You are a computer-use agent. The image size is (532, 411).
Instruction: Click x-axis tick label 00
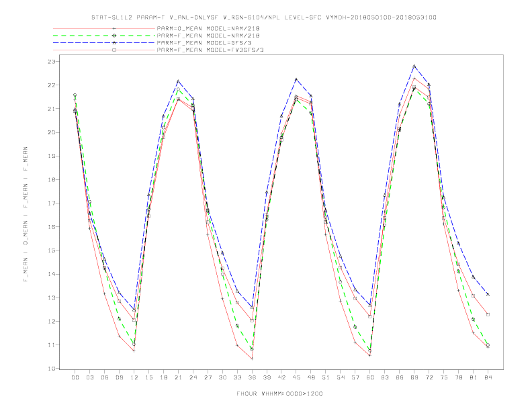tap(75, 377)
